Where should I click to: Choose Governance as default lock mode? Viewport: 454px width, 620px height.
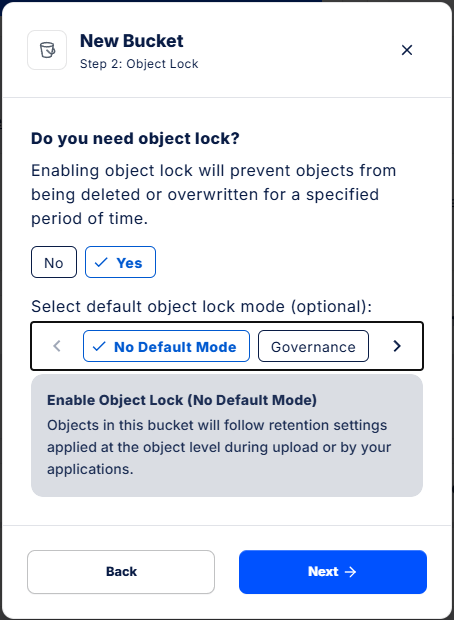313,346
